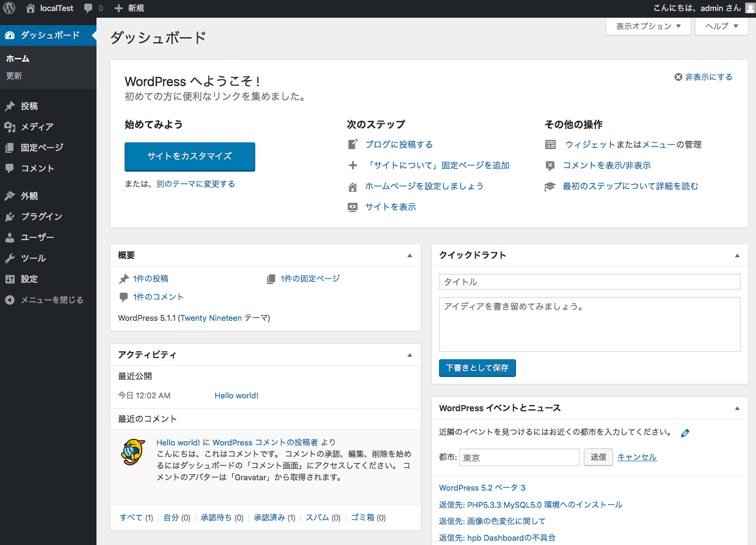756x545 pixels.
Task: Click the サイトをカスタマイズ button
Action: (189, 156)
